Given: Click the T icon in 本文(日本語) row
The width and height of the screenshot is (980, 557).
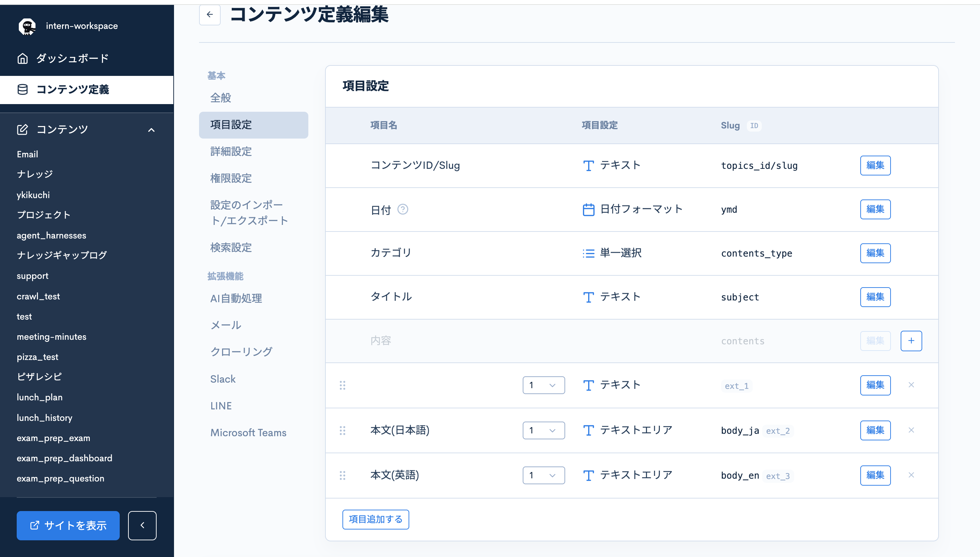Looking at the screenshot, I should click(588, 430).
